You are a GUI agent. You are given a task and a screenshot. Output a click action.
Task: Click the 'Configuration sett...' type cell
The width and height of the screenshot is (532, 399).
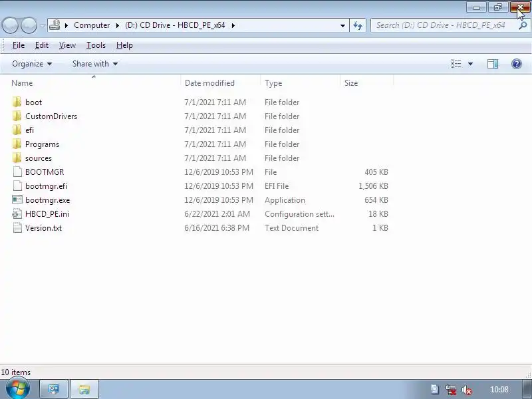[299, 214]
